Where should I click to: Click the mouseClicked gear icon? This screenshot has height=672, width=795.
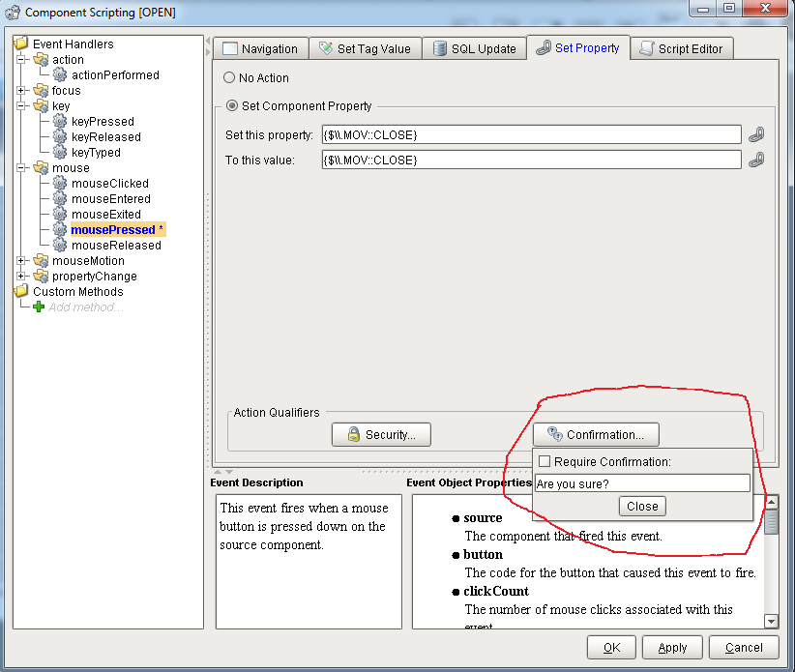(x=60, y=183)
